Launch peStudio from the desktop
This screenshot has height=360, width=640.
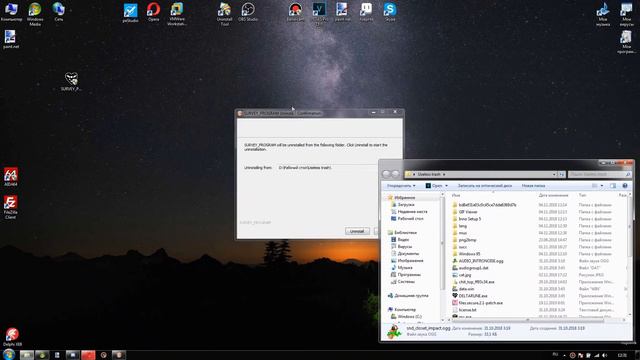pyautogui.click(x=130, y=13)
